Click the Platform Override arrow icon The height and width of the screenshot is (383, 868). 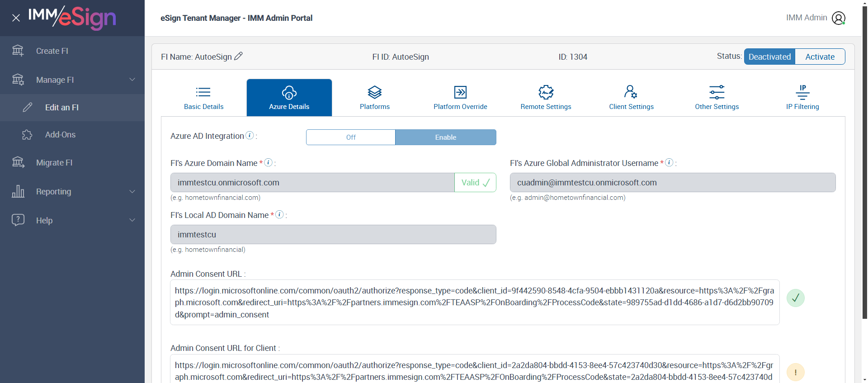(460, 92)
